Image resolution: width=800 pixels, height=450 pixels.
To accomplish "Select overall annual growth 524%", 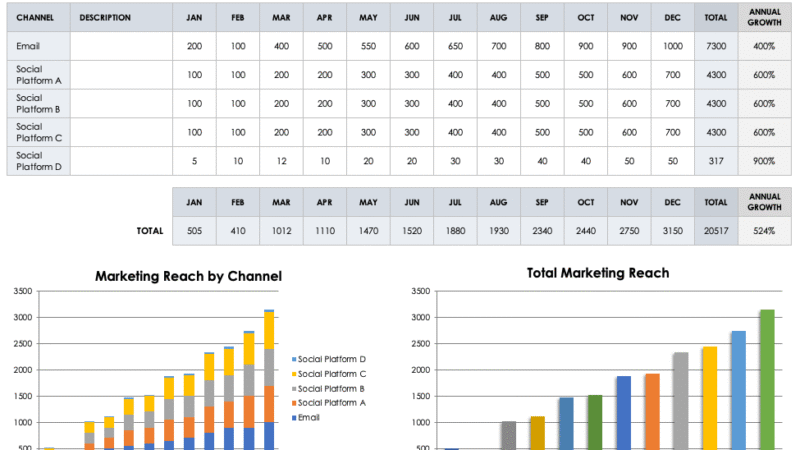I will pyautogui.click(x=764, y=231).
